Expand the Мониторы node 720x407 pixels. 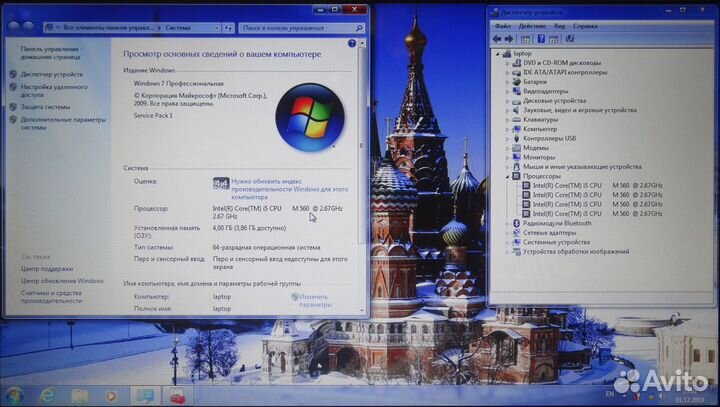pos(507,158)
